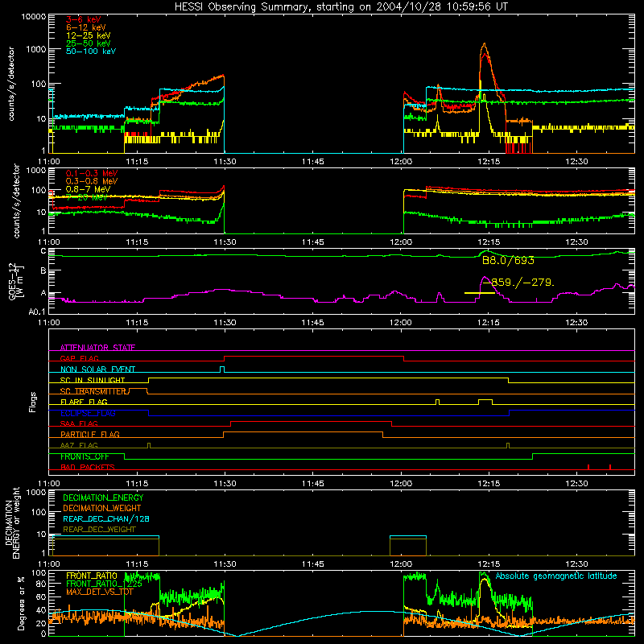
Task: Click the 10000 tick label on top plot
Action: (34, 17)
